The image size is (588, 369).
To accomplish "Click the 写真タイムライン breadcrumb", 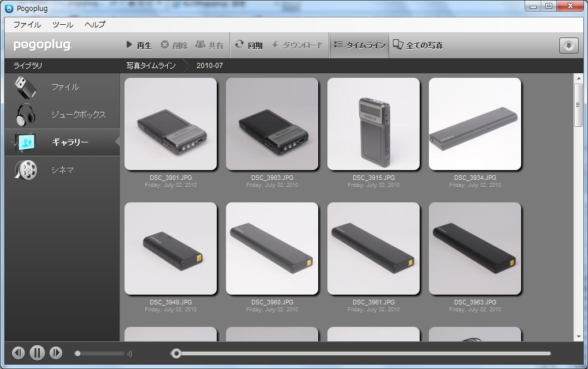I will click(x=151, y=66).
